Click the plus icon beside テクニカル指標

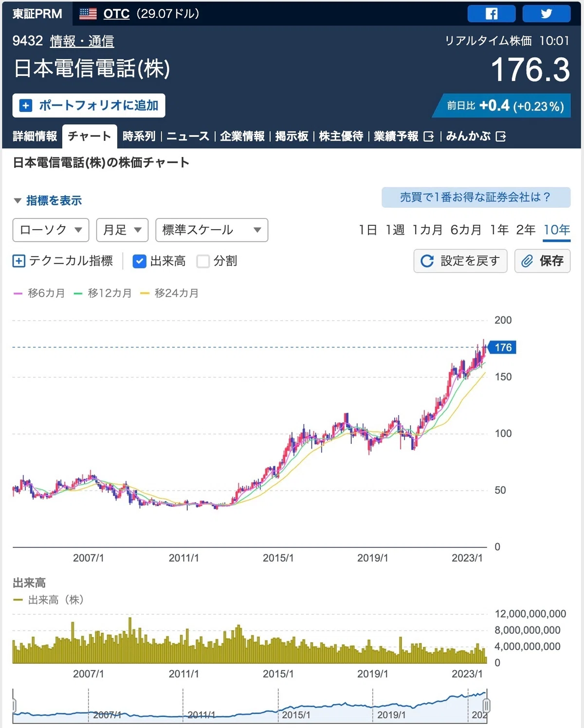pyautogui.click(x=18, y=261)
